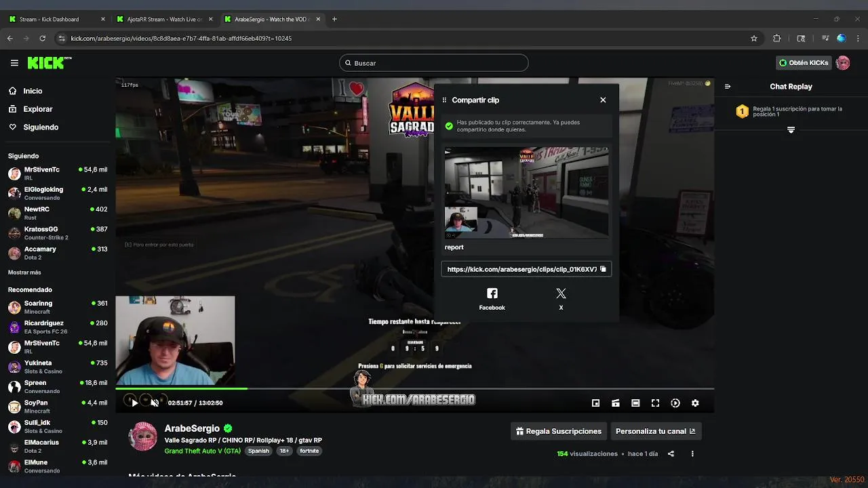Viewport: 868px width, 488px height.
Task: Open the clip preview thumbnail
Action: (526, 193)
